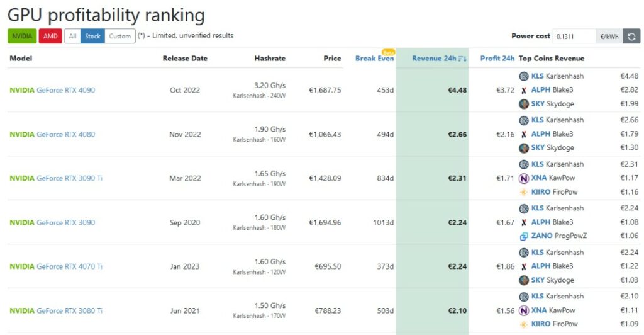This screenshot has width=644, height=335.
Task: Click the KLS coin icon in RTX 4090 row
Action: pyautogui.click(x=524, y=76)
